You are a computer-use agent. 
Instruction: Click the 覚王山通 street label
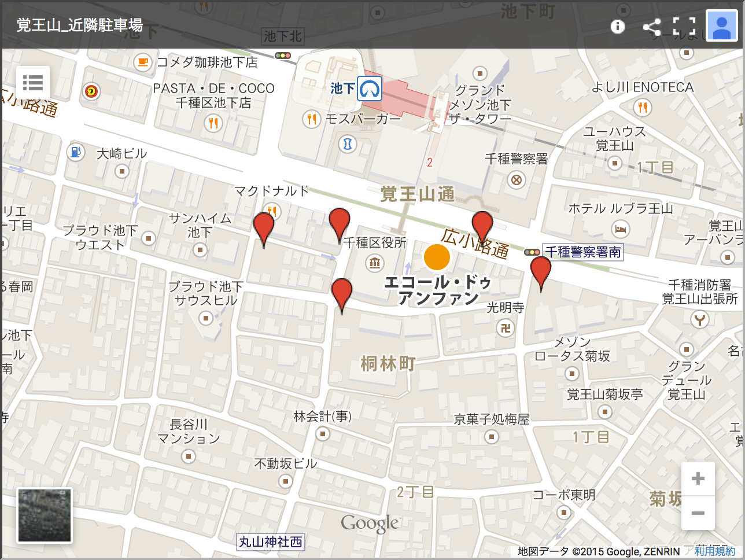click(x=418, y=194)
